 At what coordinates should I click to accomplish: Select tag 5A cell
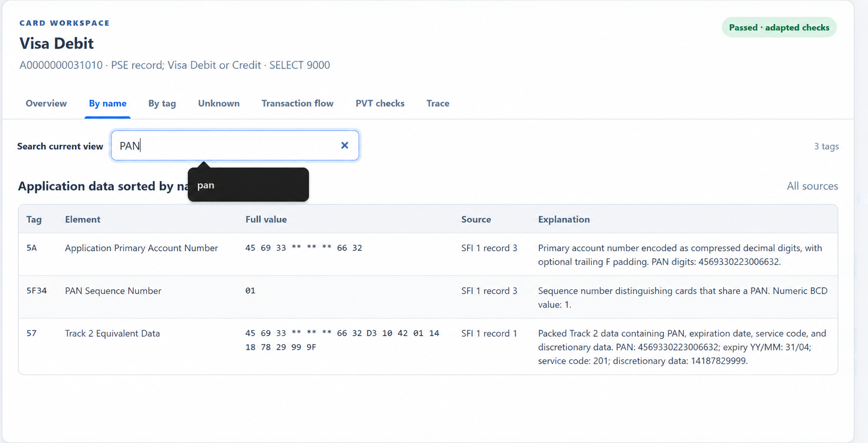coord(32,248)
